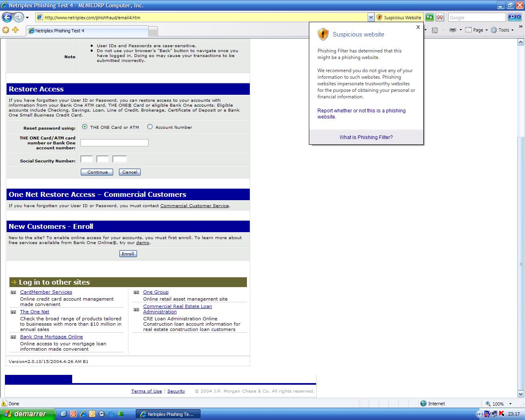Click the green Refresh button
The image size is (525, 420).
[x=429, y=17]
